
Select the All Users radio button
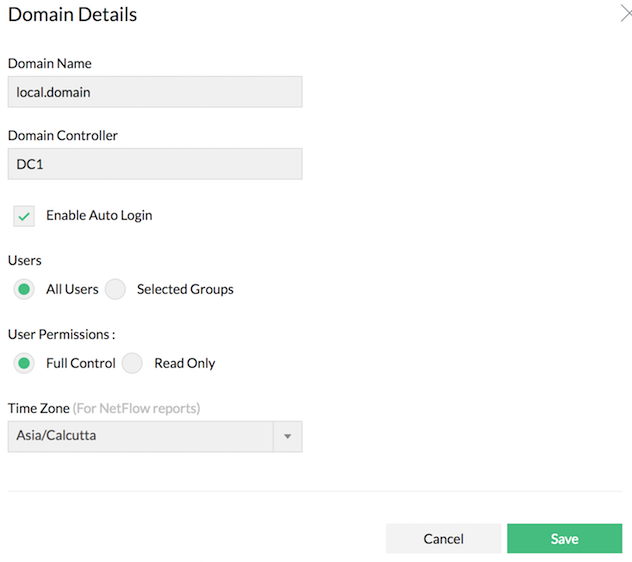[25, 290]
